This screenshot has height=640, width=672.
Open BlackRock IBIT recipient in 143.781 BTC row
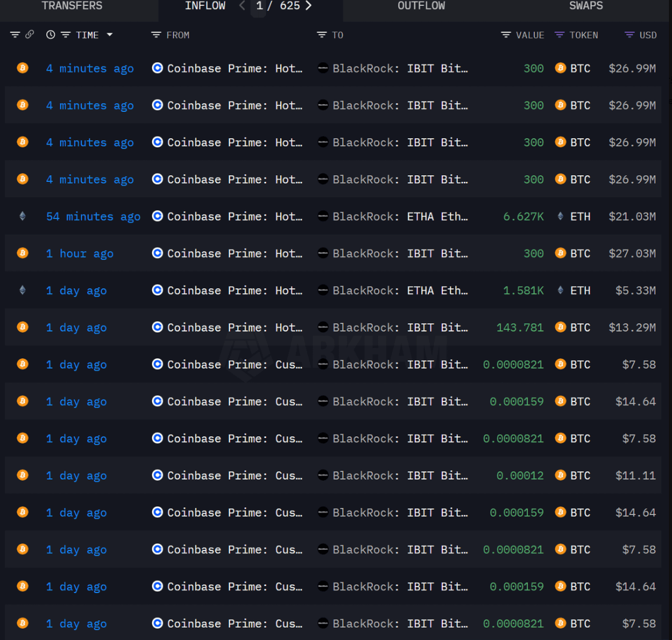[x=401, y=328]
